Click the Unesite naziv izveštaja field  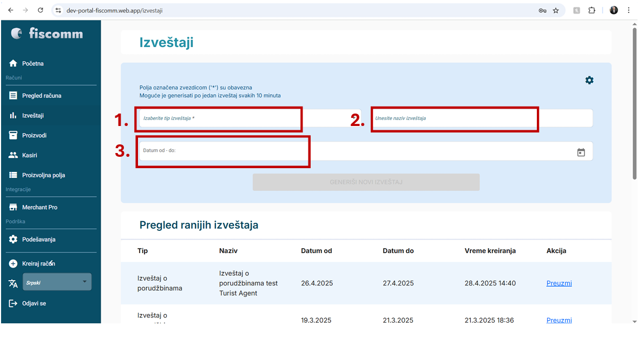pos(481,118)
